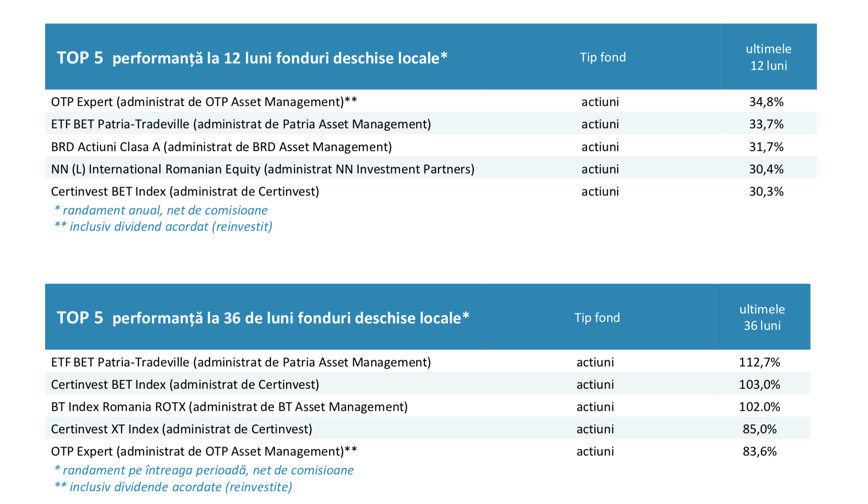This screenshot has width=868, height=504.
Task: Select Certinvest BET Index in 12-month table
Action: click(431, 191)
